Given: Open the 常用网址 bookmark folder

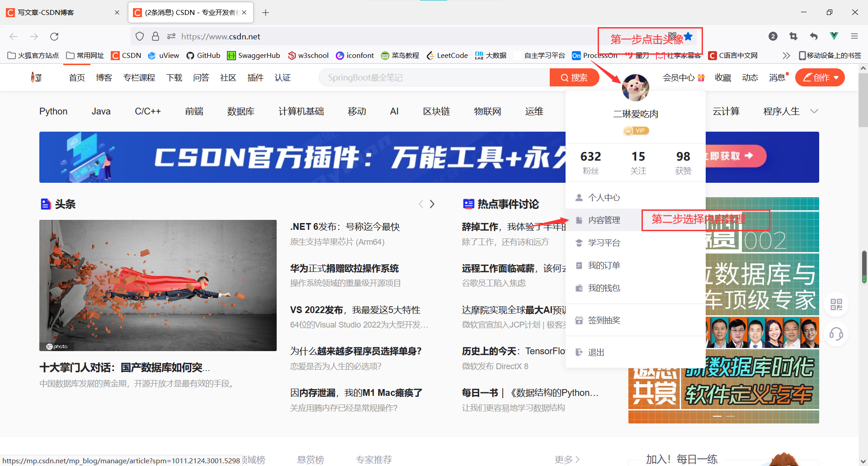Looking at the screenshot, I should pyautogui.click(x=85, y=55).
